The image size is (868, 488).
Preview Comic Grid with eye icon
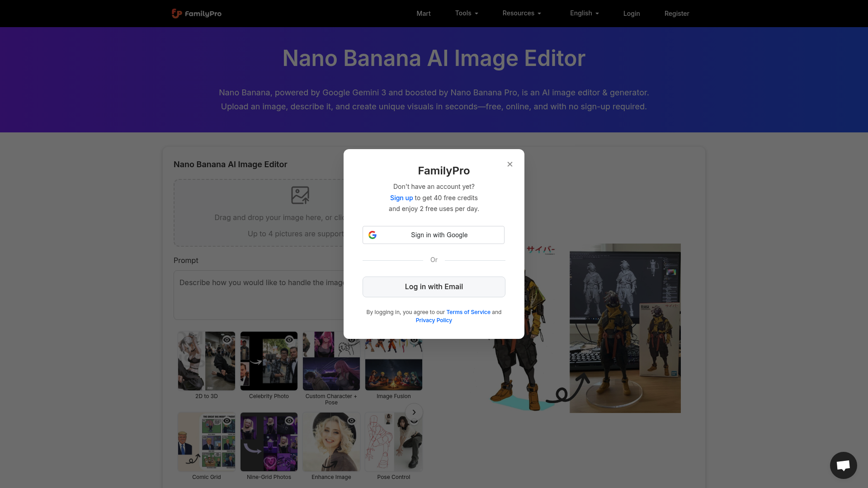click(227, 421)
